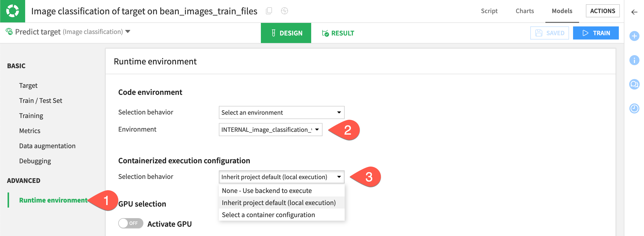This screenshot has width=644, height=236.
Task: Switch to the Result view
Action: pyautogui.click(x=338, y=33)
